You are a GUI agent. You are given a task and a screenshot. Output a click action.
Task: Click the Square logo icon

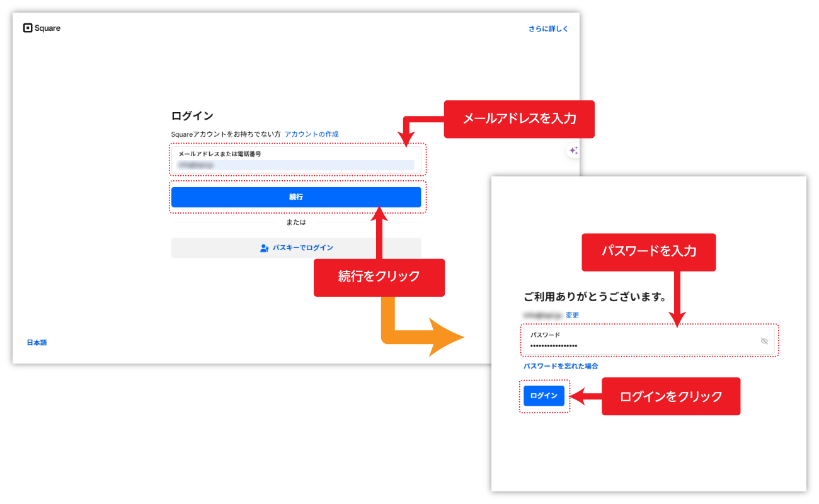pos(28,28)
